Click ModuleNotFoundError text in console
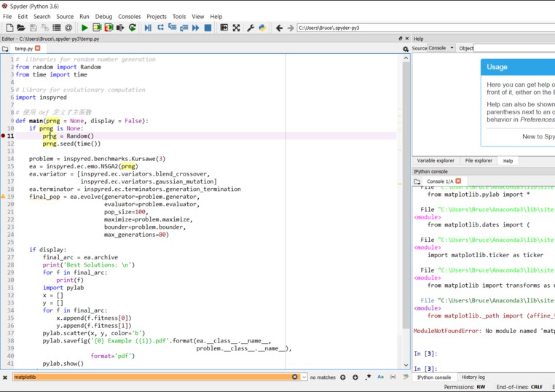Screen dimensions: 555x392 point(447,331)
